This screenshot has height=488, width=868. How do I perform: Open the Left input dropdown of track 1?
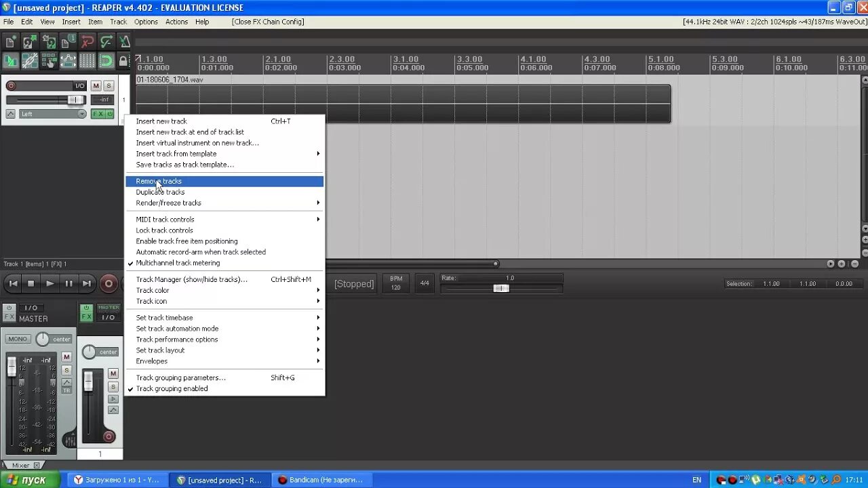click(x=53, y=114)
